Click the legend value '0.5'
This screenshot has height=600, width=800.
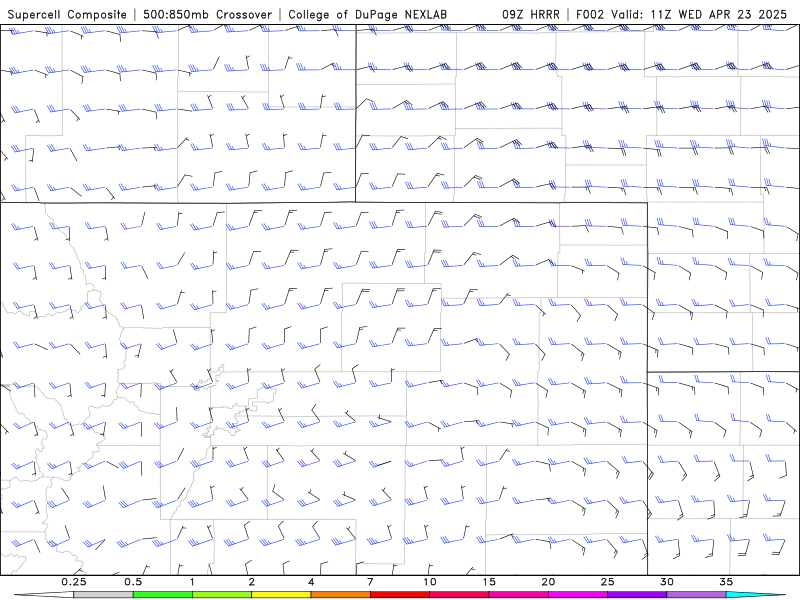[133, 582]
